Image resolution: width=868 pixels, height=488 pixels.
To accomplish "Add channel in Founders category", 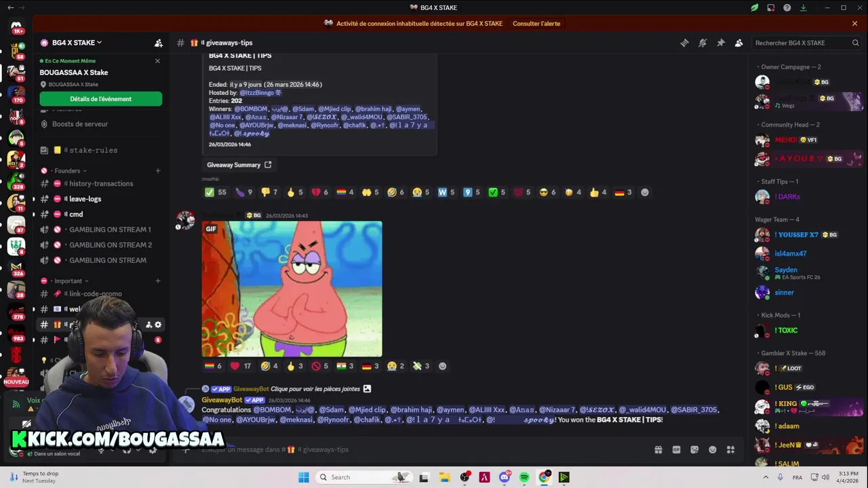I will coord(158,171).
